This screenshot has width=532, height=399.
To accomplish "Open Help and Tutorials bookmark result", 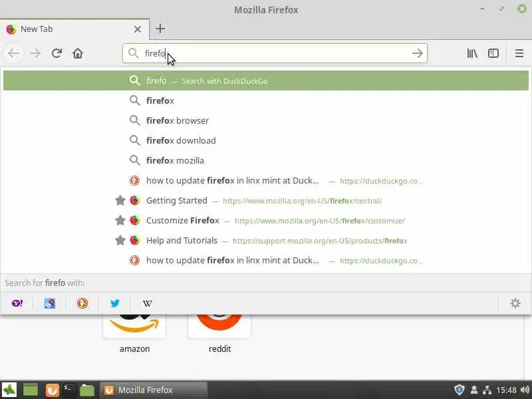I will click(x=266, y=241).
